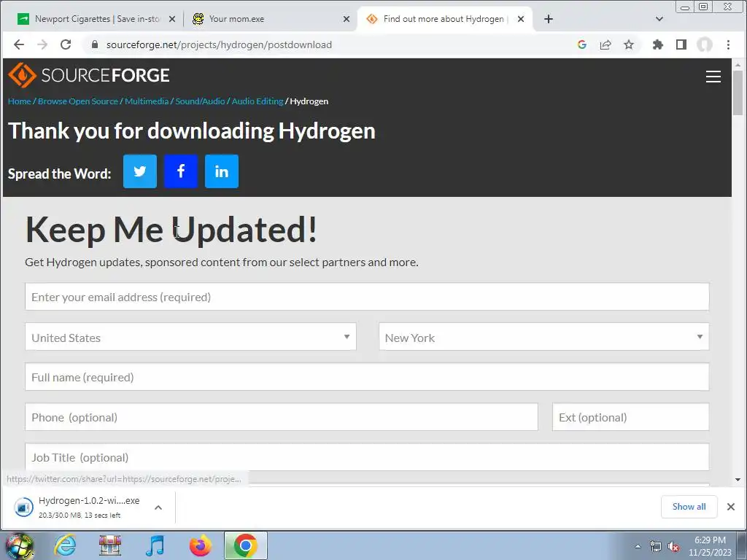Open the SourceForge hamburger menu
Screen dimensions: 747x560
(x=713, y=77)
